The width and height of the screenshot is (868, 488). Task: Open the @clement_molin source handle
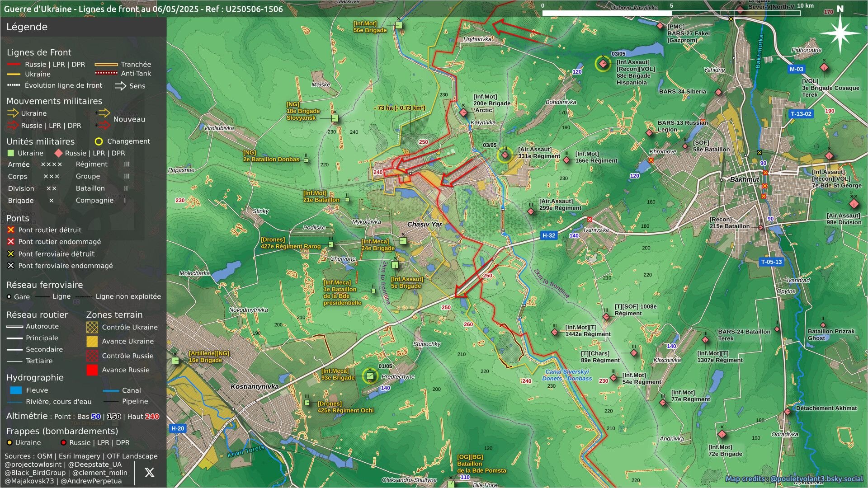pyautogui.click(x=99, y=473)
